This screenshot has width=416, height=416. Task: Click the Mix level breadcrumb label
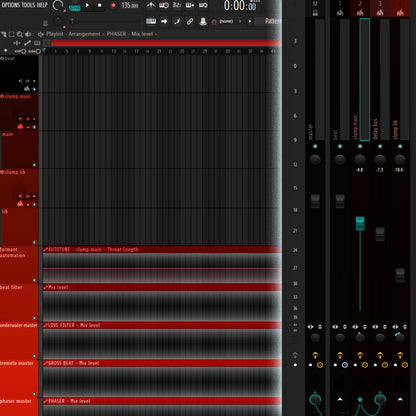[142, 34]
